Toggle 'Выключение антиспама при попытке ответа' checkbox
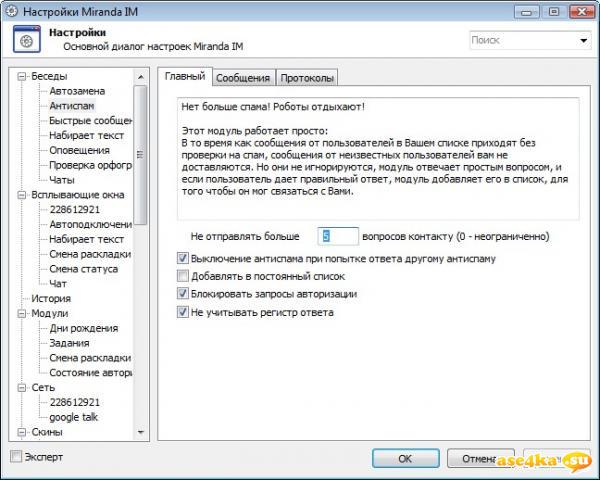Screen dimensions: 600x480 (x=183, y=258)
